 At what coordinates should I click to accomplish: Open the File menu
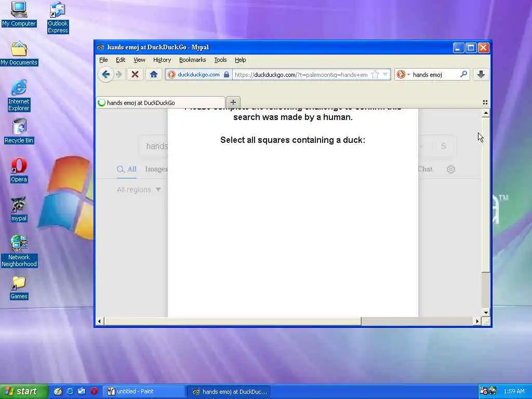[103, 60]
